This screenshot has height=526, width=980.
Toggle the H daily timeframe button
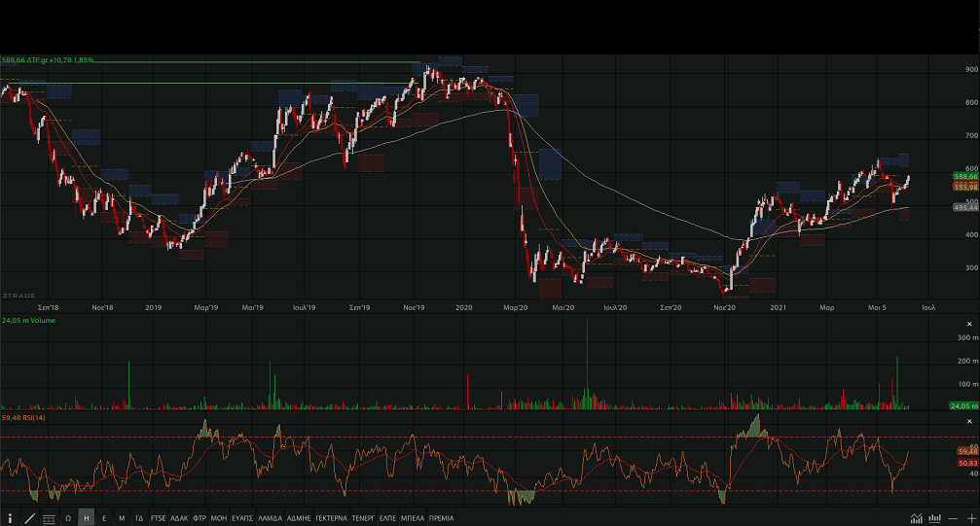click(87, 518)
